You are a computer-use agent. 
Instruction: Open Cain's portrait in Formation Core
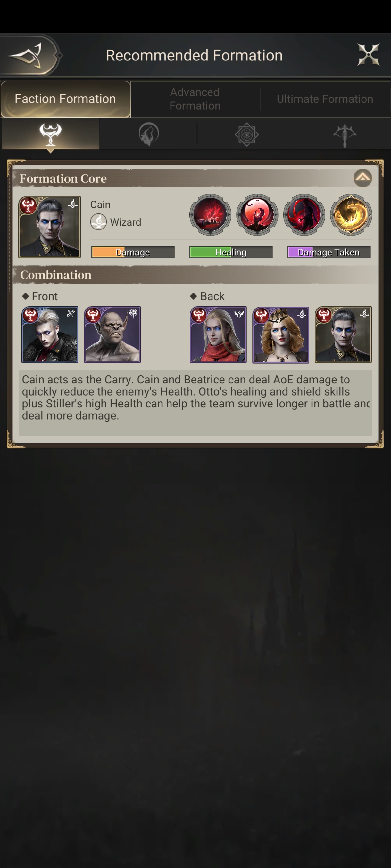49,227
